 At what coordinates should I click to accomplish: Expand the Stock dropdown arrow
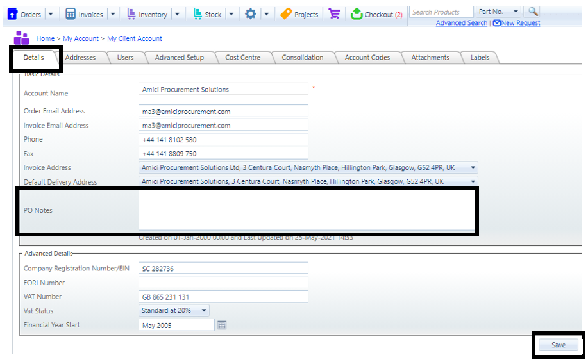[x=231, y=14]
